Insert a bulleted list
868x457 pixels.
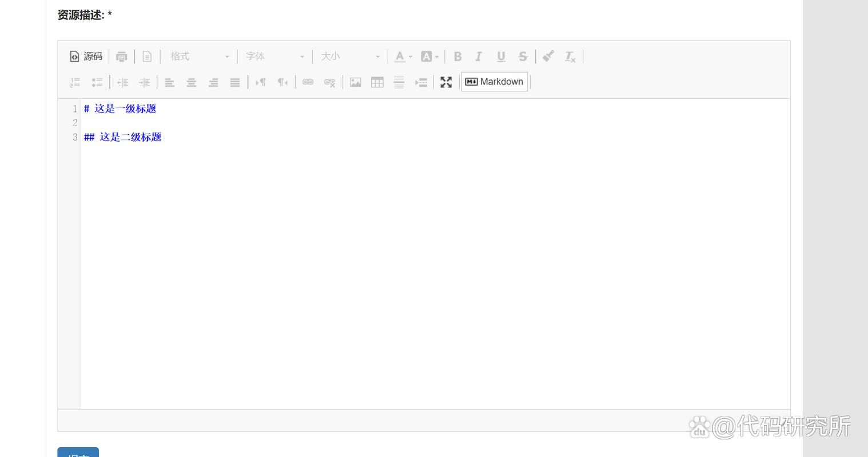coord(97,82)
